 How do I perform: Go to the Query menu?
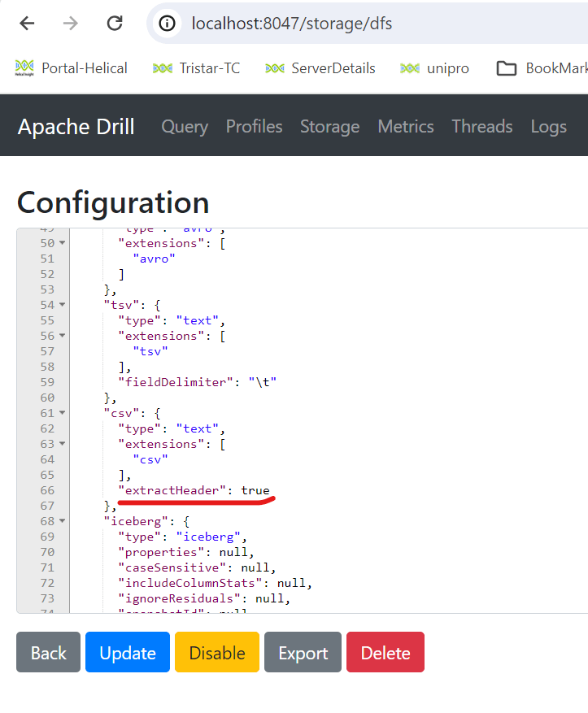(x=185, y=126)
